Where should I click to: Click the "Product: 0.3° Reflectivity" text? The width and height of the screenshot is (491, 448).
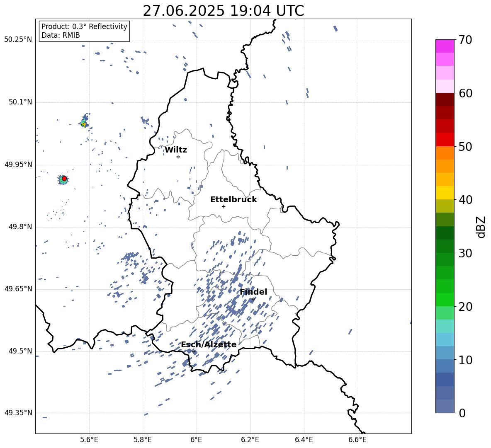coord(84,27)
